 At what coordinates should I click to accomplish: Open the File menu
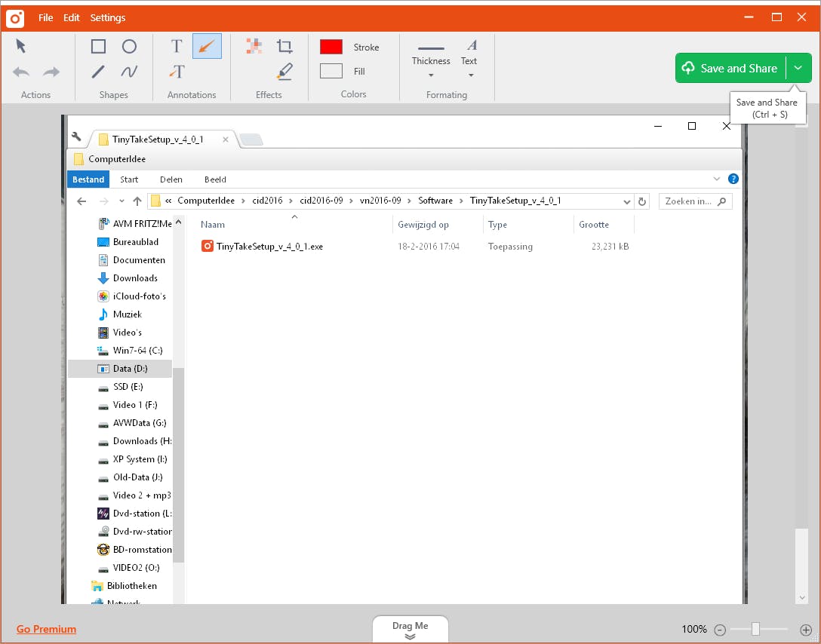[x=45, y=18]
